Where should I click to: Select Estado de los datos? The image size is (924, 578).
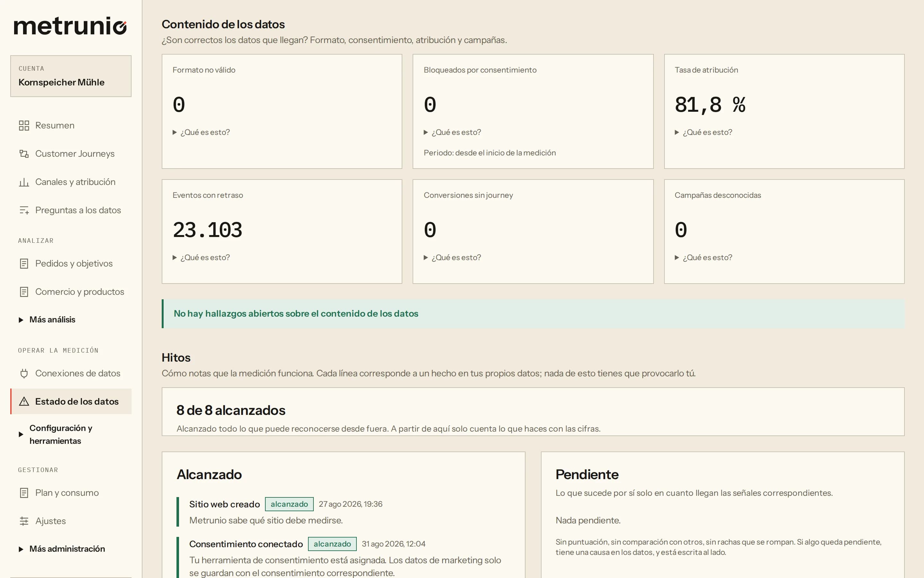[x=71, y=401]
